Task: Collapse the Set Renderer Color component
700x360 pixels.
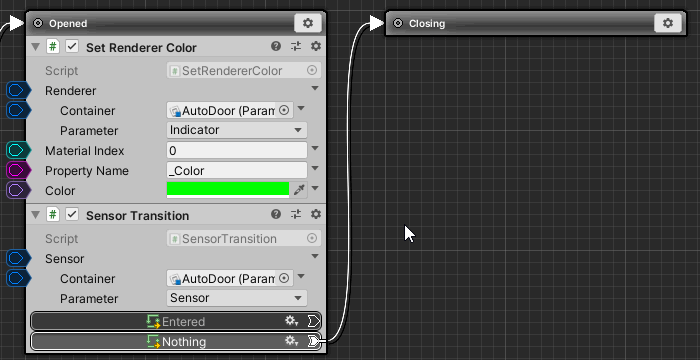Action: click(x=36, y=47)
